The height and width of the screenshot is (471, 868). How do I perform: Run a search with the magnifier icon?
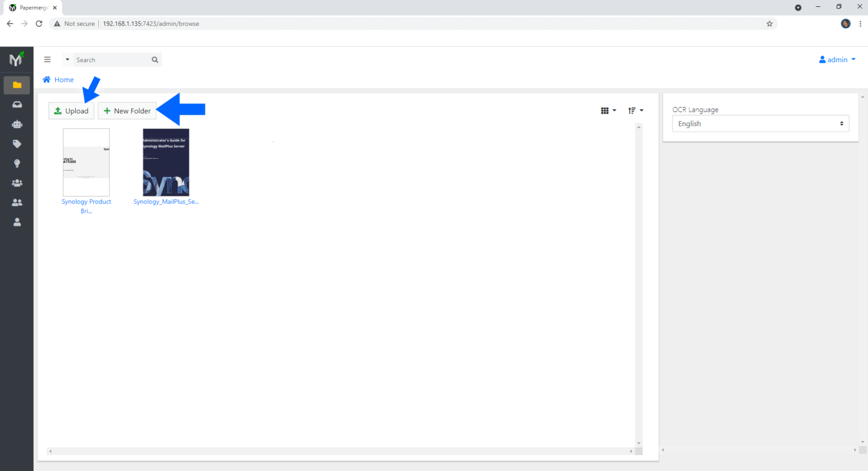point(154,59)
